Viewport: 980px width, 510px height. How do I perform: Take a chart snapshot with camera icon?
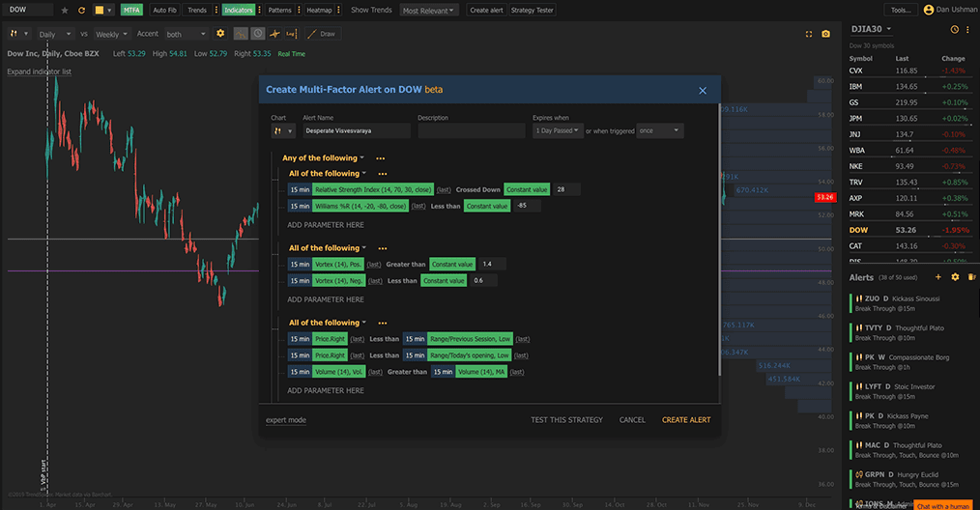pos(825,34)
